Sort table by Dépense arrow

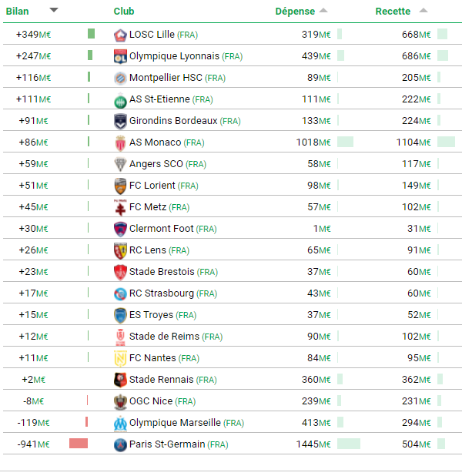[x=323, y=11]
